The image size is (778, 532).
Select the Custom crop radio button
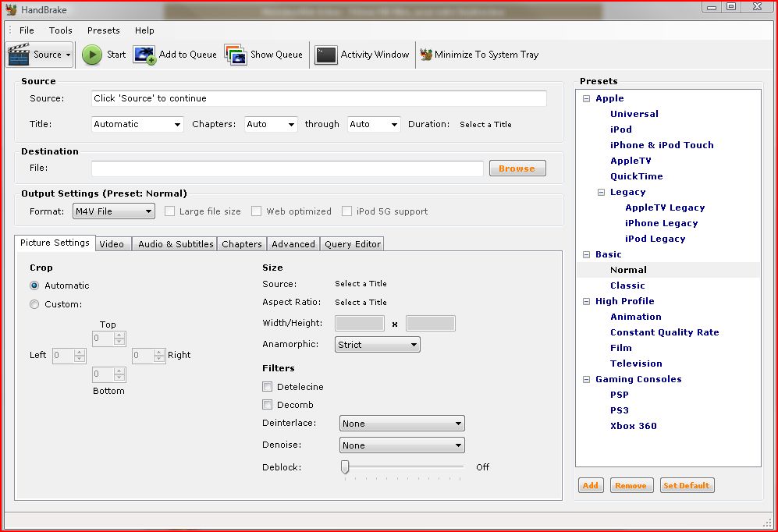pos(34,304)
